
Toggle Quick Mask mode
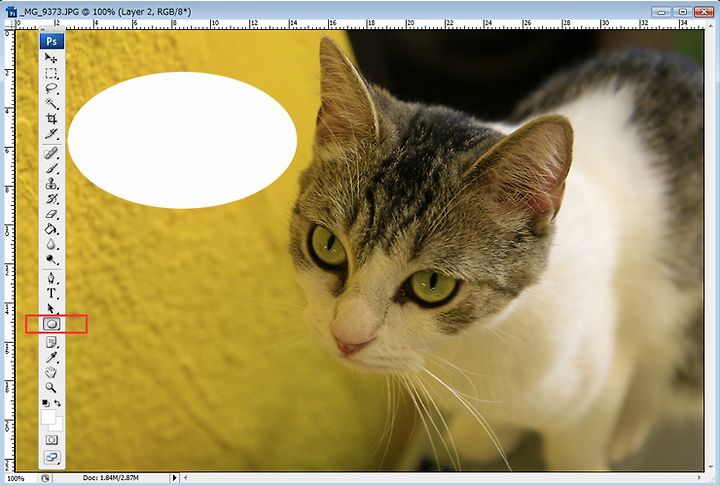pyautogui.click(x=51, y=440)
